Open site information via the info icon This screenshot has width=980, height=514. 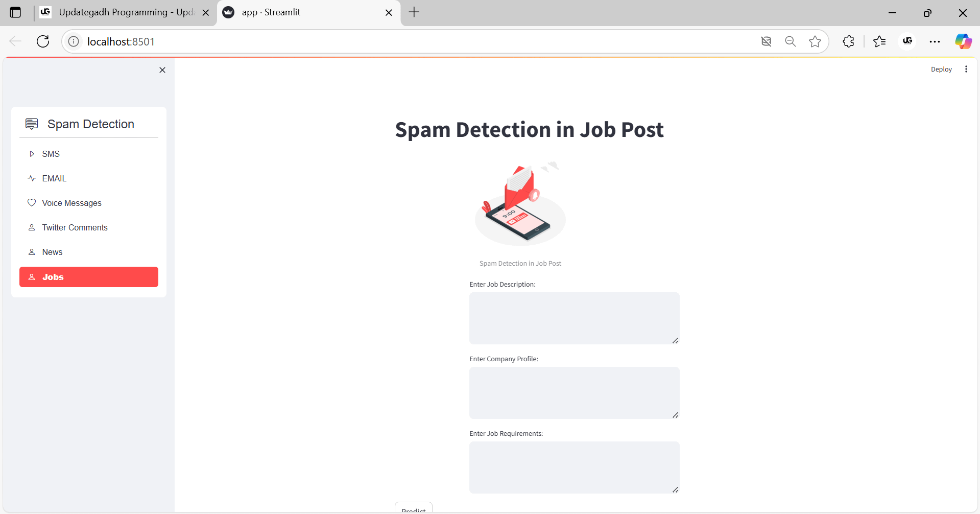[x=73, y=41]
